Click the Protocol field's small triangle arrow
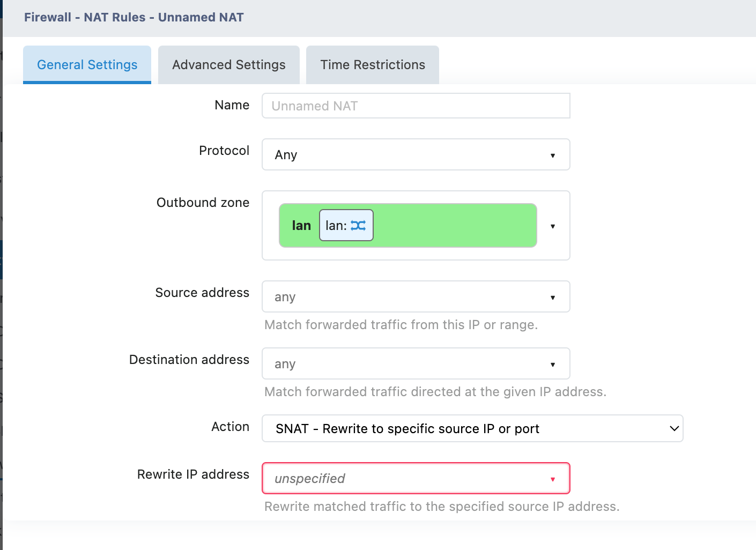756x550 pixels. point(552,155)
